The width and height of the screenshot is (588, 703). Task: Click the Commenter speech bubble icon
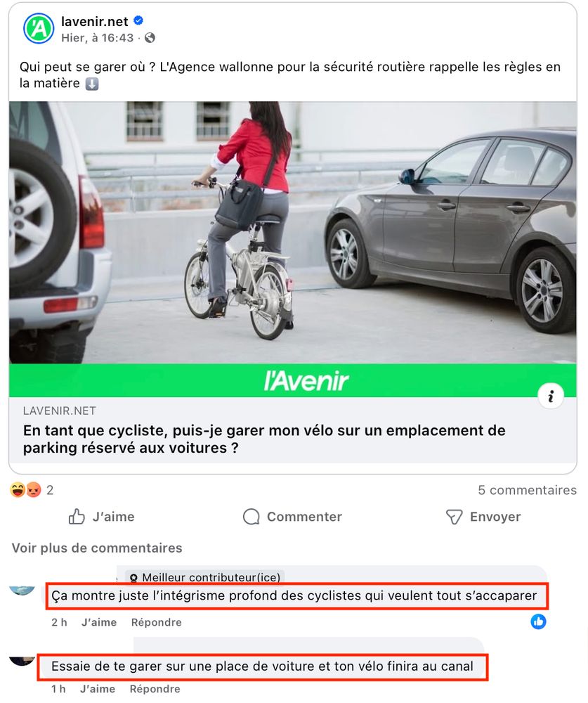pos(251,517)
